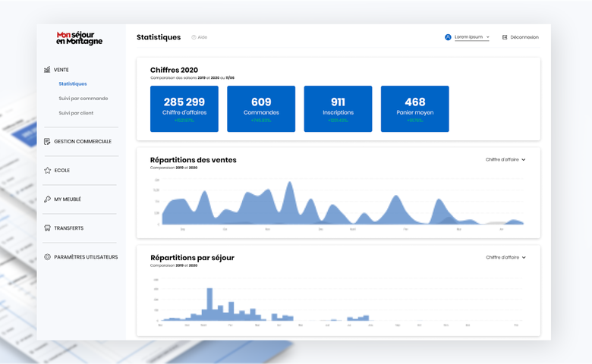Click the My Meublé key icon
This screenshot has height=364, width=592.
(47, 199)
